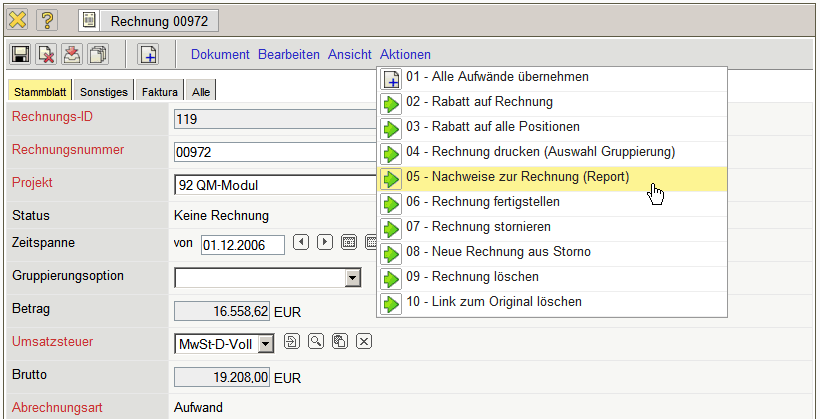Click the delete document icon with red X
Image resolution: width=820 pixels, height=419 pixels.
46,54
